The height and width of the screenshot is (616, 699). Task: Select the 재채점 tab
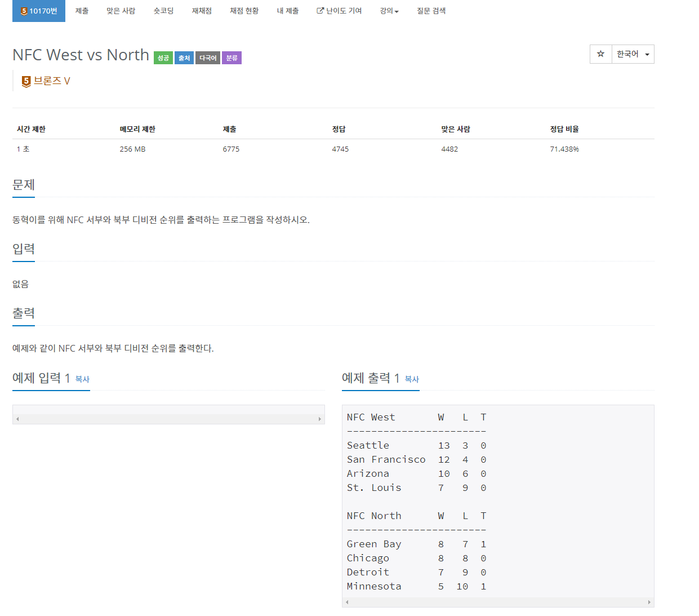click(202, 11)
